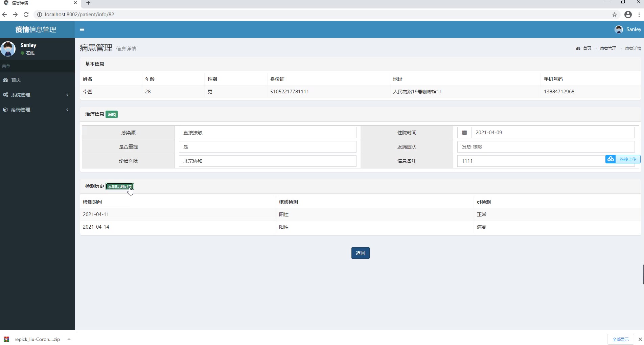644x345 pixels.
Task: Click the age value 28
Action: tap(148, 92)
